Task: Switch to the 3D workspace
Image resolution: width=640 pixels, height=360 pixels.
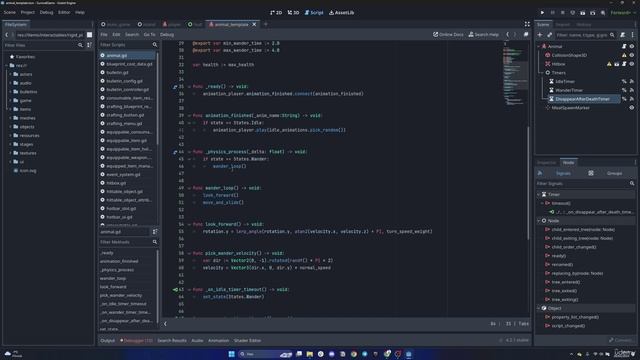Action: click(293, 13)
